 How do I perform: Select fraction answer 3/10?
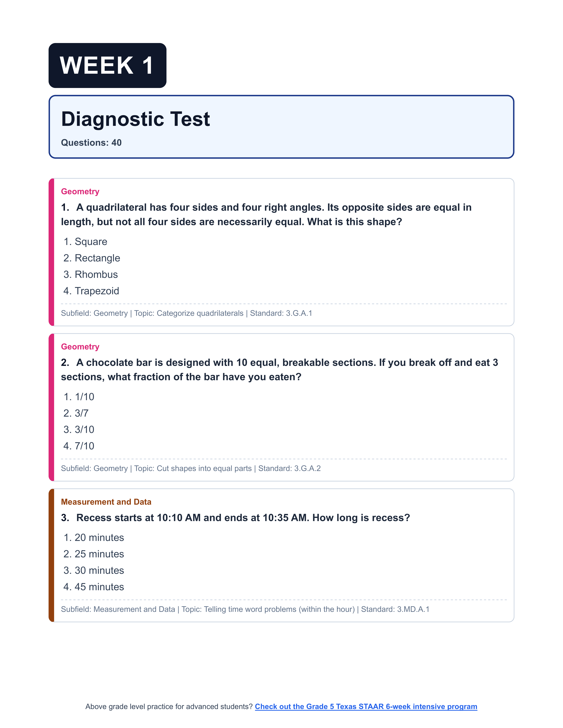pos(84,429)
